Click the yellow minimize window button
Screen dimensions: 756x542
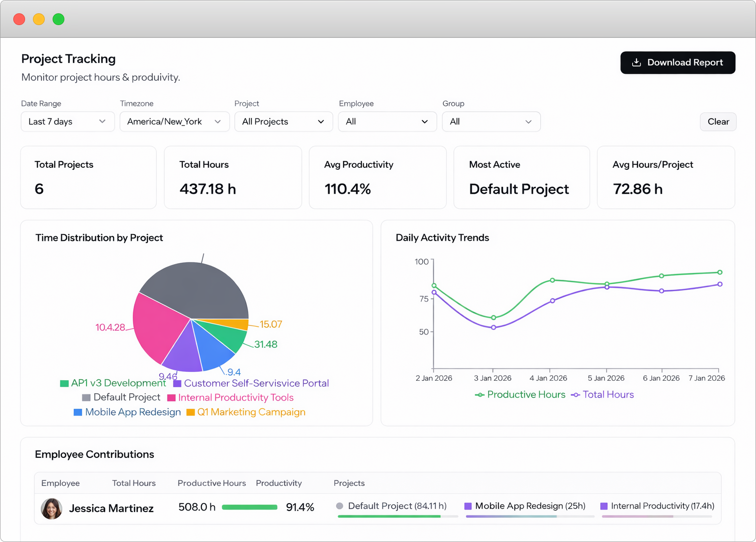(x=39, y=19)
